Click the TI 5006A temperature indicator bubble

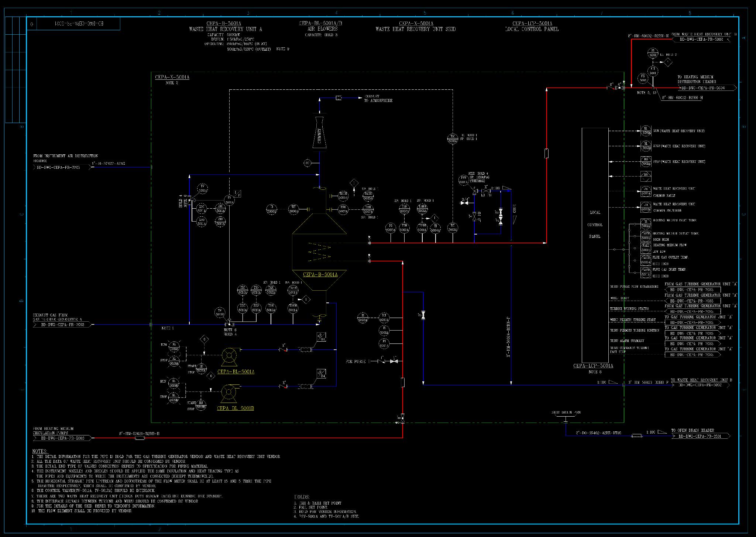click(272, 209)
